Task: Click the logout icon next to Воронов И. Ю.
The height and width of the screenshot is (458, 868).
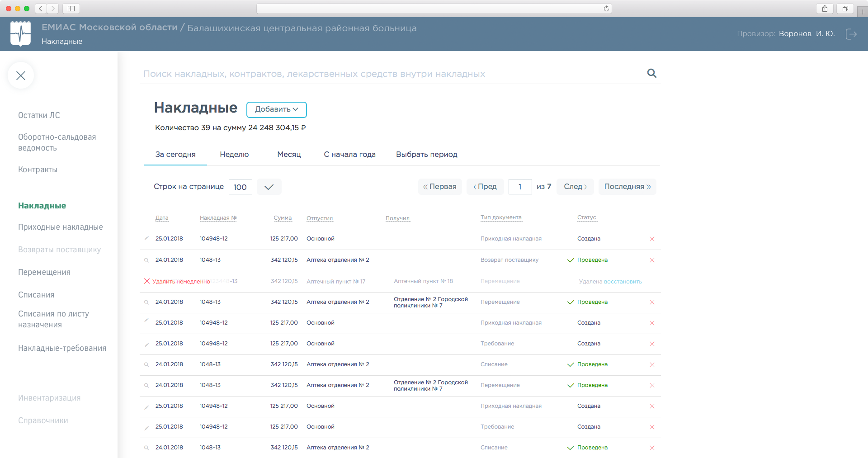Action: tap(852, 34)
